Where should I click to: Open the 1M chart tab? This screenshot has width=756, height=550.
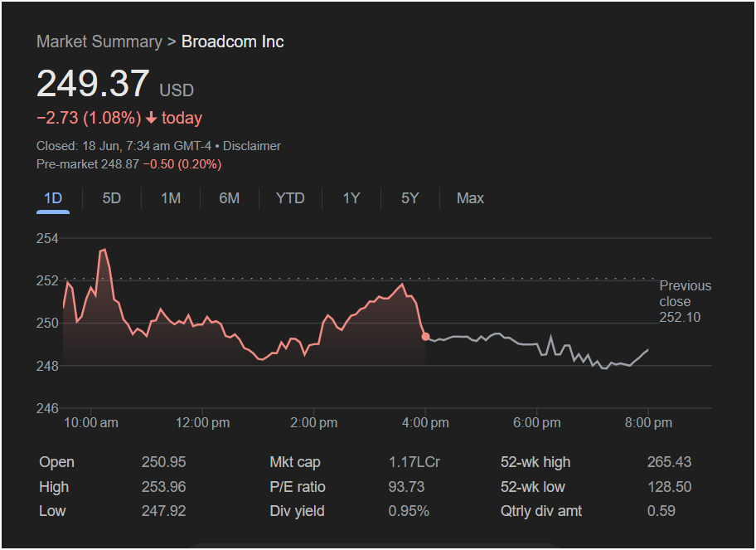[171, 198]
